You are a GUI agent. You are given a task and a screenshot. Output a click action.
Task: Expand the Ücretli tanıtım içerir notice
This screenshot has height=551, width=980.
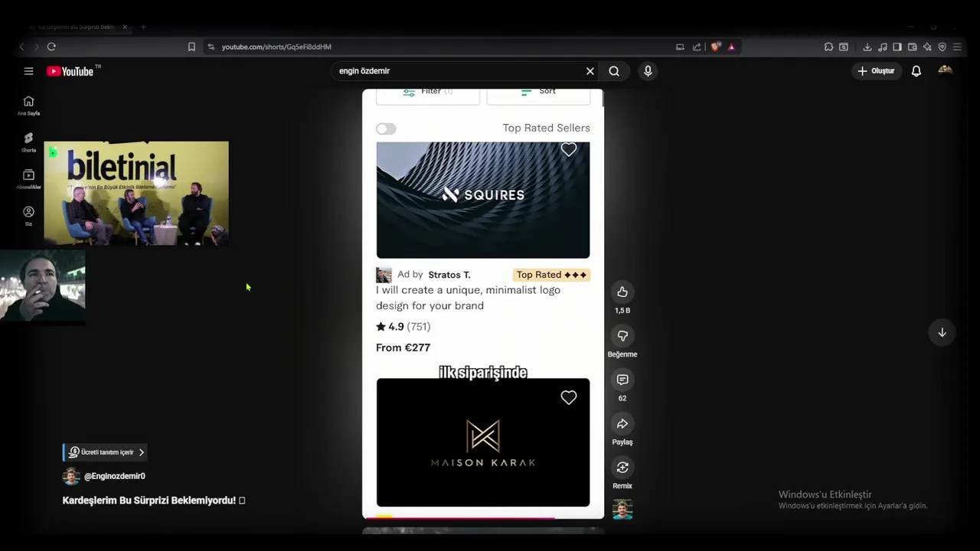tap(106, 452)
